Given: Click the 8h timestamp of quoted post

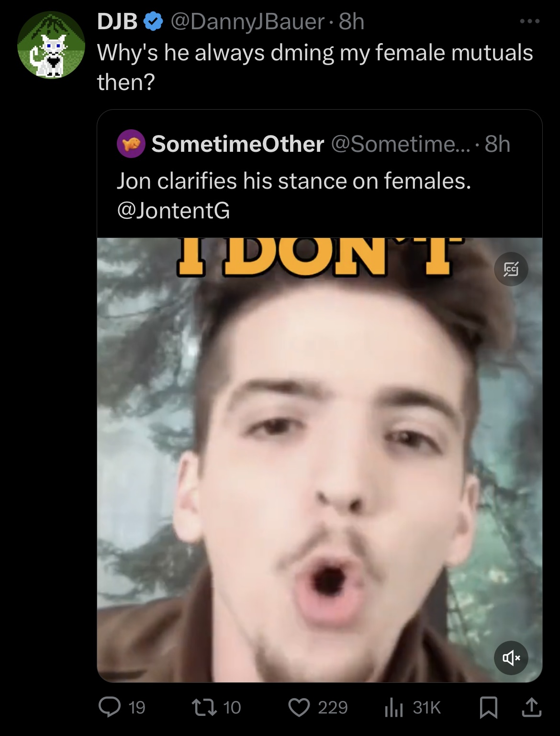Looking at the screenshot, I should (x=497, y=144).
